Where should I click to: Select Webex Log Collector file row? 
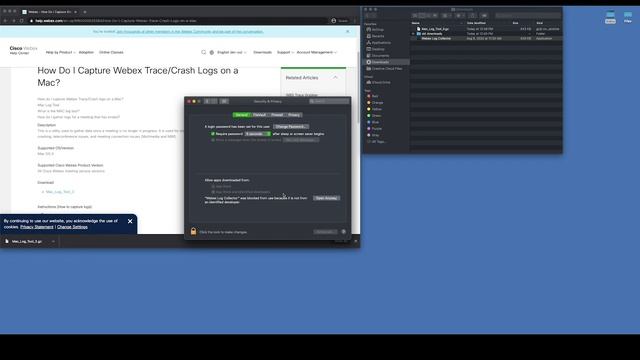[487, 38]
